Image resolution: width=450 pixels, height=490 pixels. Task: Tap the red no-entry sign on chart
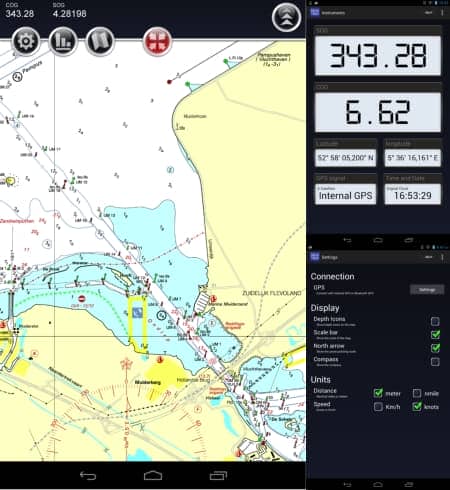pyautogui.click(x=82, y=298)
